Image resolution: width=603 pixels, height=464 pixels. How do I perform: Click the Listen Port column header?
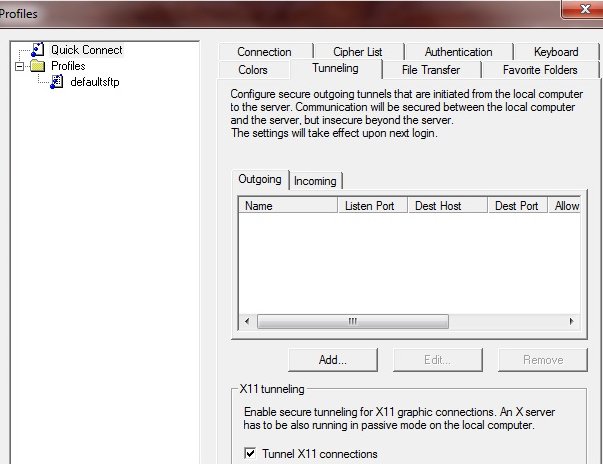tap(372, 206)
